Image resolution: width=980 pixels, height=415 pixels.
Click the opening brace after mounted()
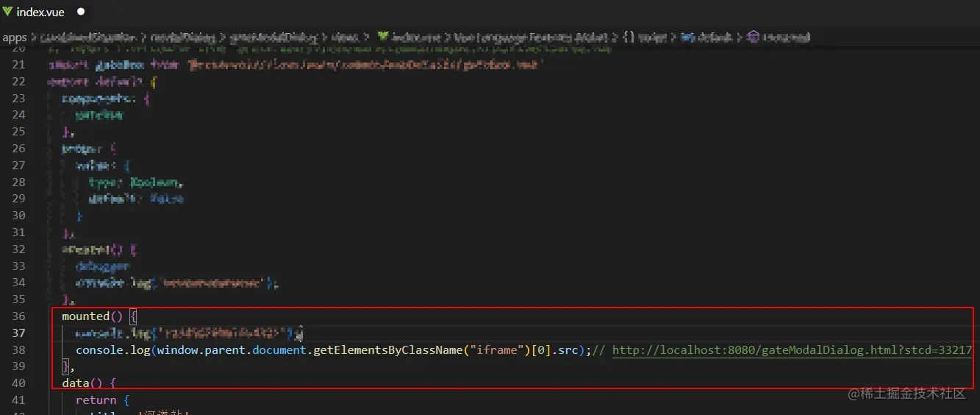click(134, 316)
